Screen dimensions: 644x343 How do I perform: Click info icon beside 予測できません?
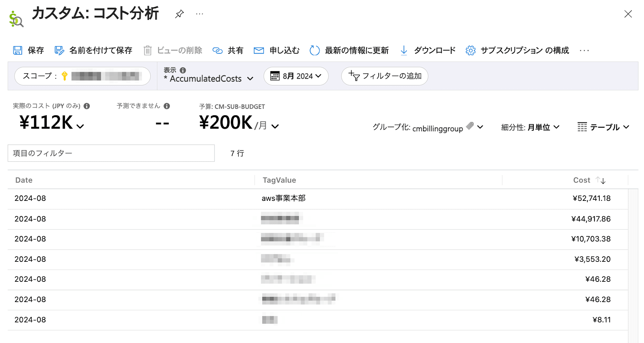167,106
